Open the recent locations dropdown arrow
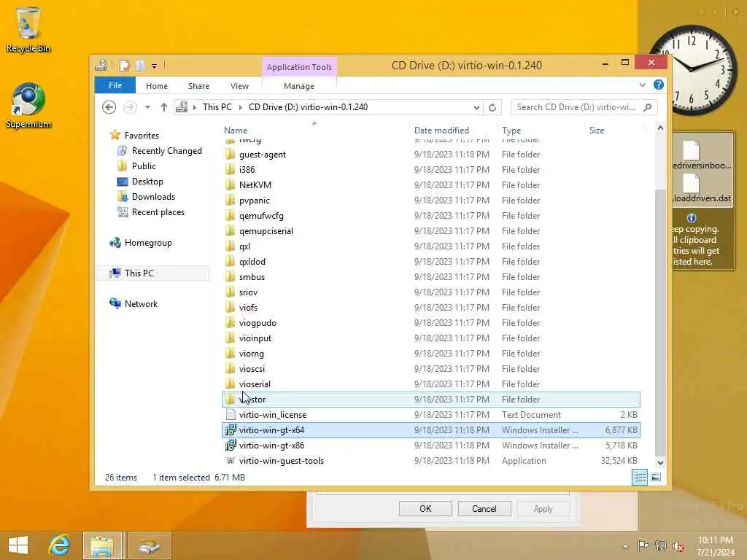This screenshot has height=560, width=747. [147, 107]
